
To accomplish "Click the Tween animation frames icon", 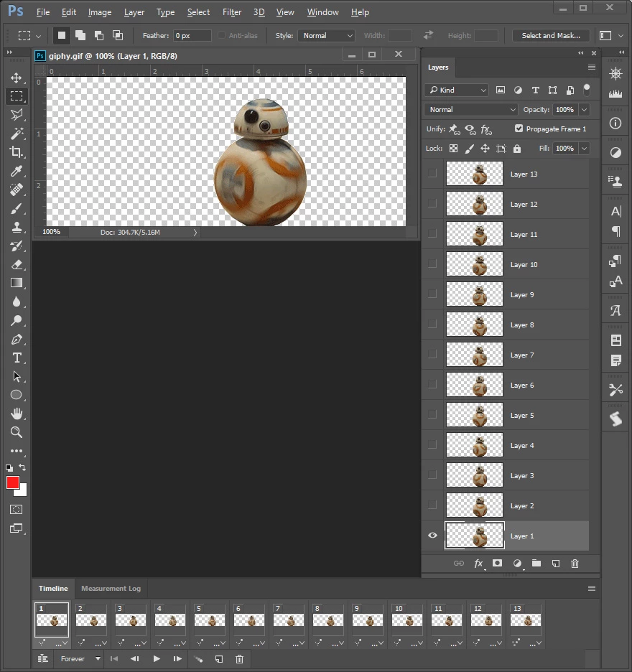I will [x=198, y=659].
